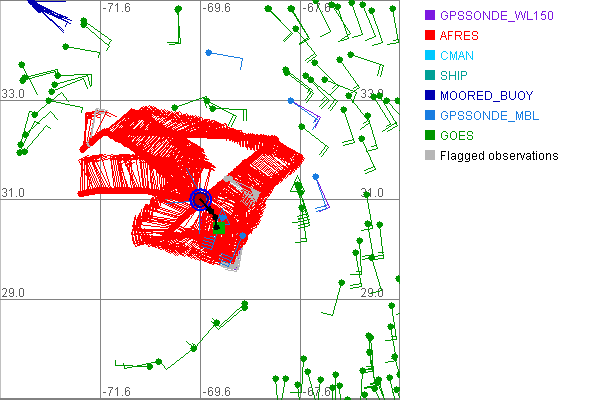The width and height of the screenshot is (600, 400).
Task: Click the blue circle storm center marker
Action: [x=201, y=198]
